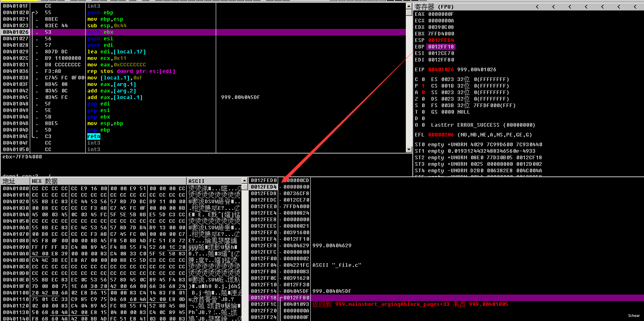Select EDI register value 0012FF80
This screenshot has width=644, height=321.
click(x=441, y=60)
